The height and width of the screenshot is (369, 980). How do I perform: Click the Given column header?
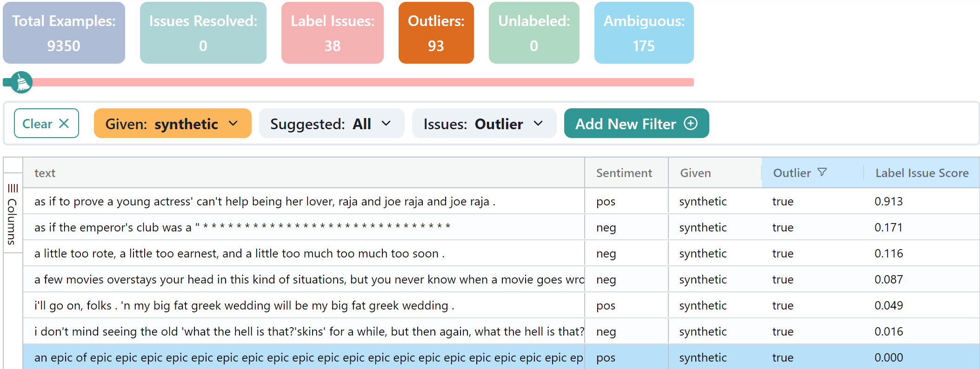click(695, 173)
